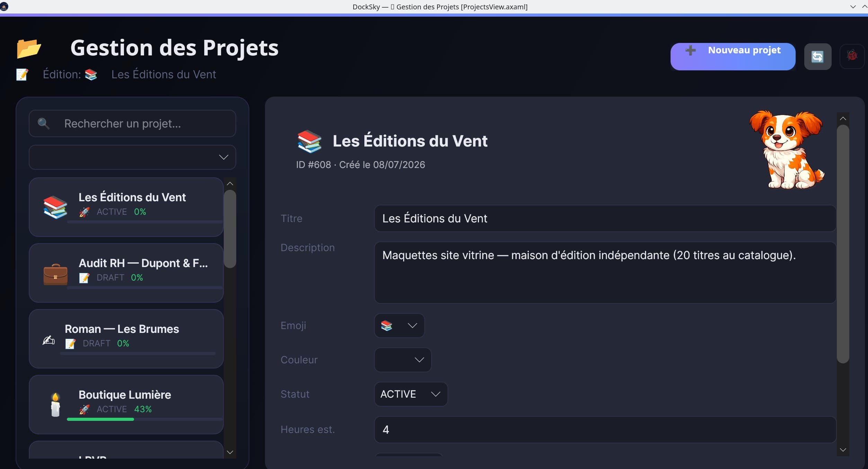Click rocket status icon on Les Éditions du Vent card
Screen dimensions: 868x469
pos(84,212)
